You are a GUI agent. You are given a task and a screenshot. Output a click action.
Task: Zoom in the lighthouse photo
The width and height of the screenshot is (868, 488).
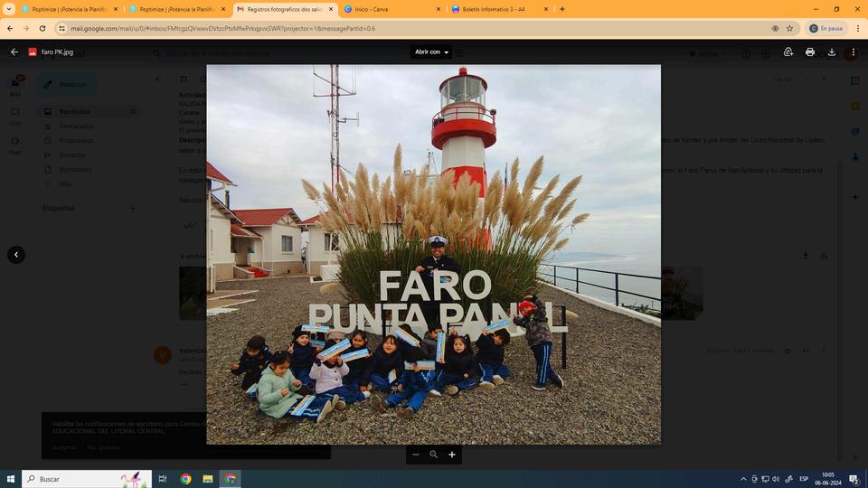click(x=452, y=455)
